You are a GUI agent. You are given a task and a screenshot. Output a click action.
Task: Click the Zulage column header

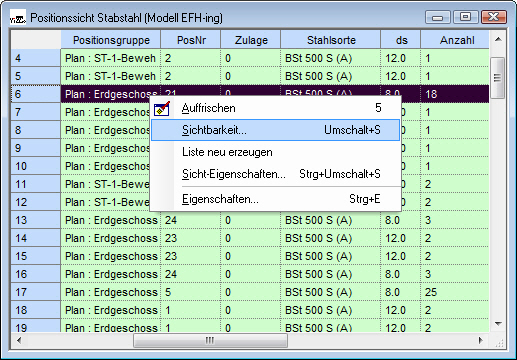click(251, 40)
